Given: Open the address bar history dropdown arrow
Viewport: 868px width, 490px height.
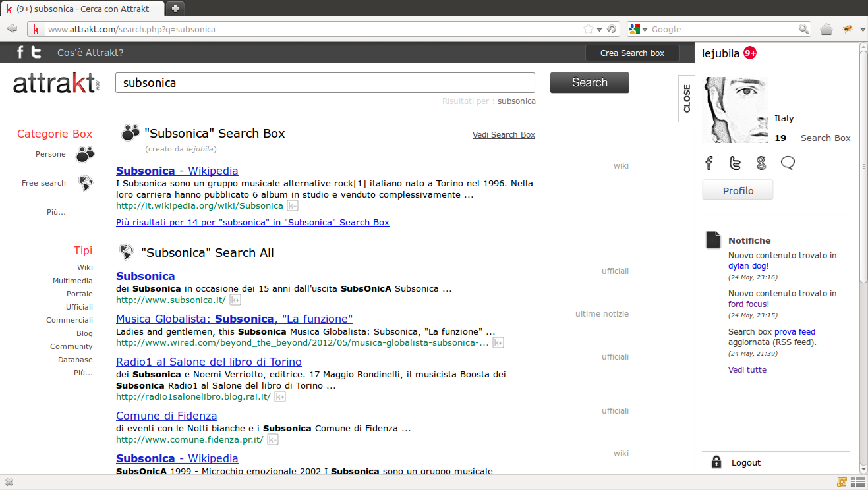Looking at the screenshot, I should click(599, 30).
